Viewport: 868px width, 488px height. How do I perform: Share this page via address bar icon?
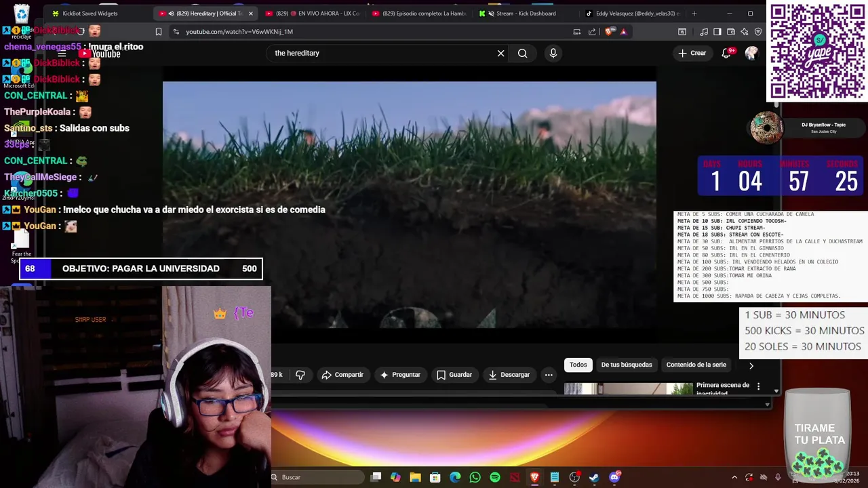click(592, 31)
